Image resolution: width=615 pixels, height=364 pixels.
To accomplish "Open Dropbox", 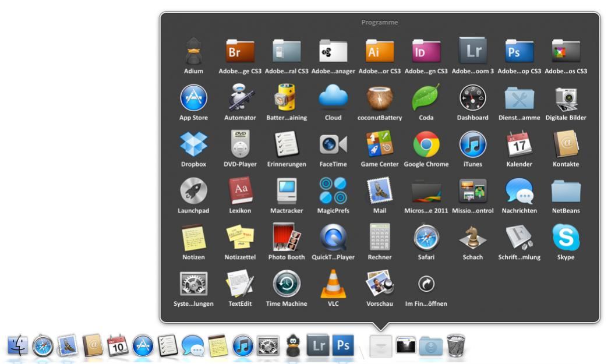I will click(193, 144).
